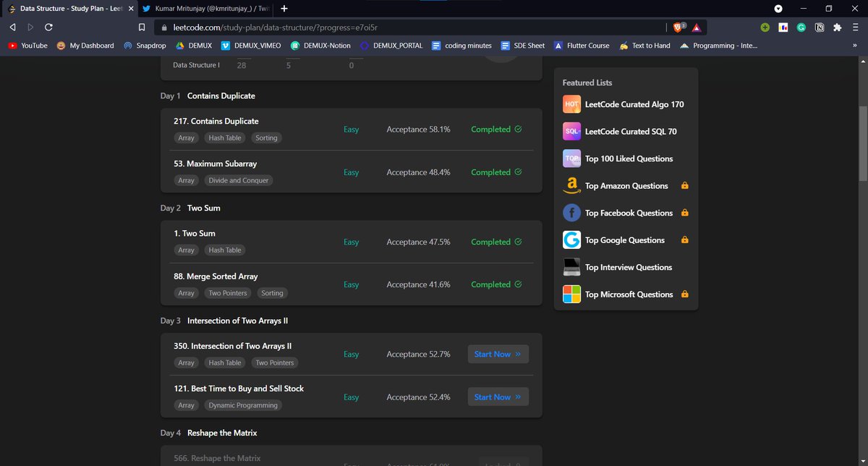
Task: Open the SDE Sheet bookmark
Action: click(x=523, y=46)
